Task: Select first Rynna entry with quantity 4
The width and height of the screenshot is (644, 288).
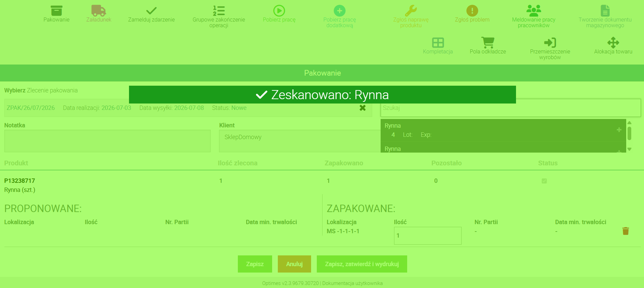Action: [503, 130]
